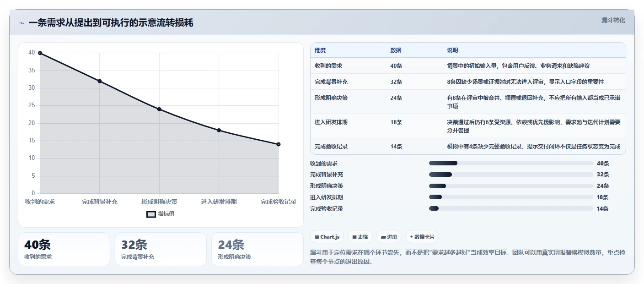
Task: Click the 进入研发排期 label on the chart x-axis
Action: pos(219,202)
